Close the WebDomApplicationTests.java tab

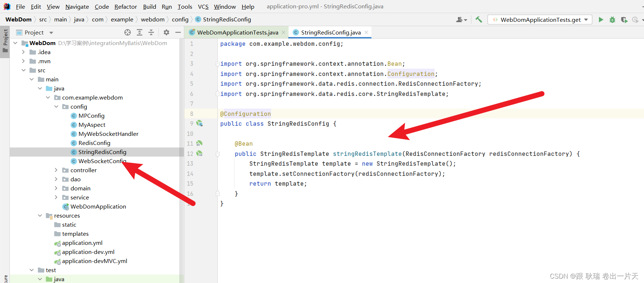point(283,32)
